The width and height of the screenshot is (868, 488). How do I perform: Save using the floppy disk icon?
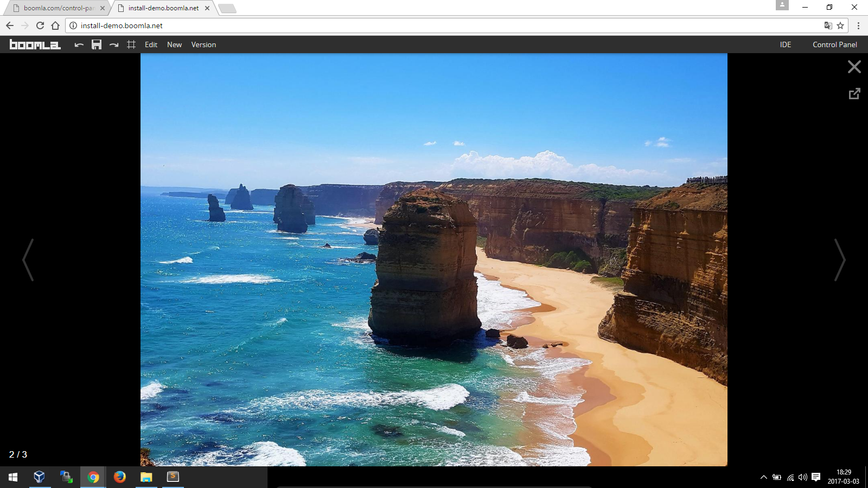coord(97,44)
